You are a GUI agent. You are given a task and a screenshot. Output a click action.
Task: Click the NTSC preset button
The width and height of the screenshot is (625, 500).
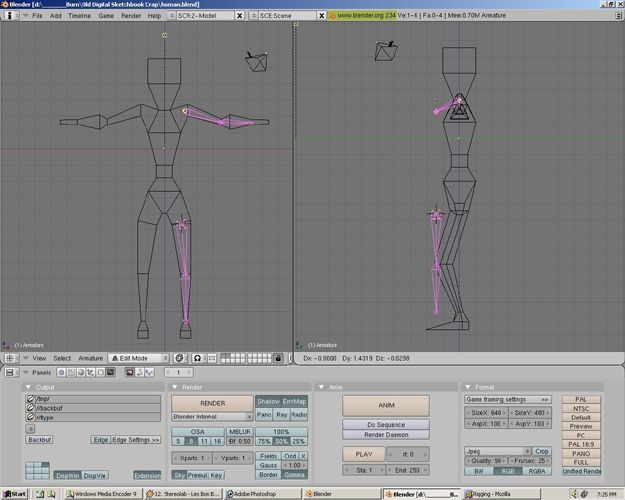[581, 408]
